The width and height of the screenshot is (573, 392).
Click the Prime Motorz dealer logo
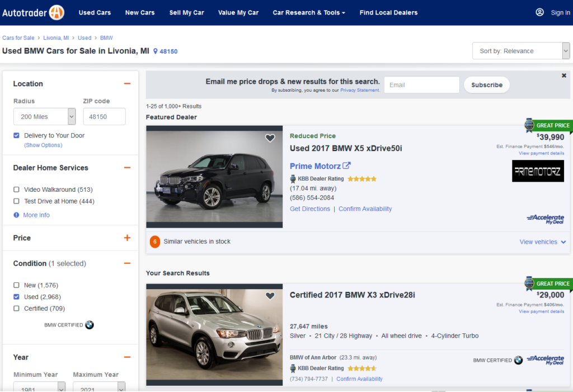(x=538, y=171)
